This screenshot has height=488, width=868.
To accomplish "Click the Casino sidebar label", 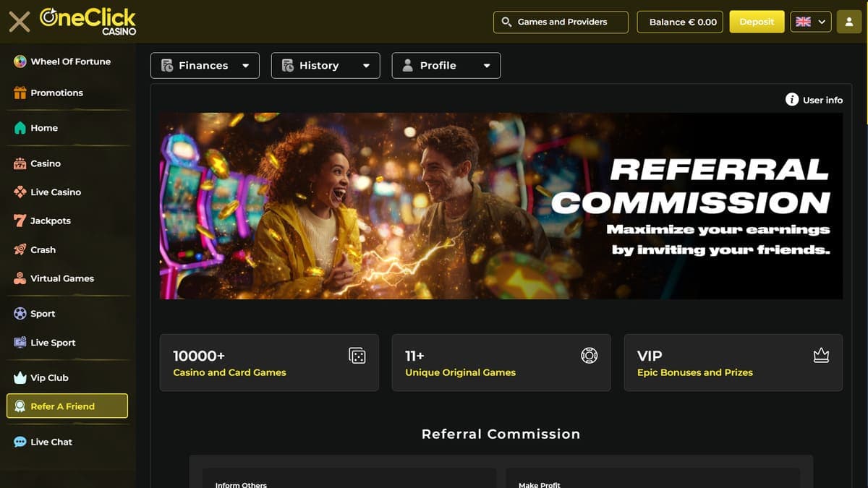I will (46, 163).
